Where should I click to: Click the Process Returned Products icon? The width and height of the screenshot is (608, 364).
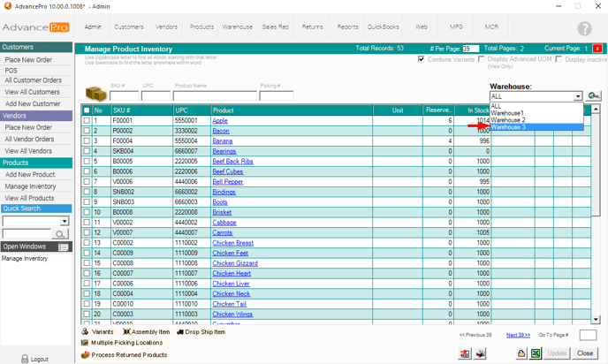tap(86, 355)
